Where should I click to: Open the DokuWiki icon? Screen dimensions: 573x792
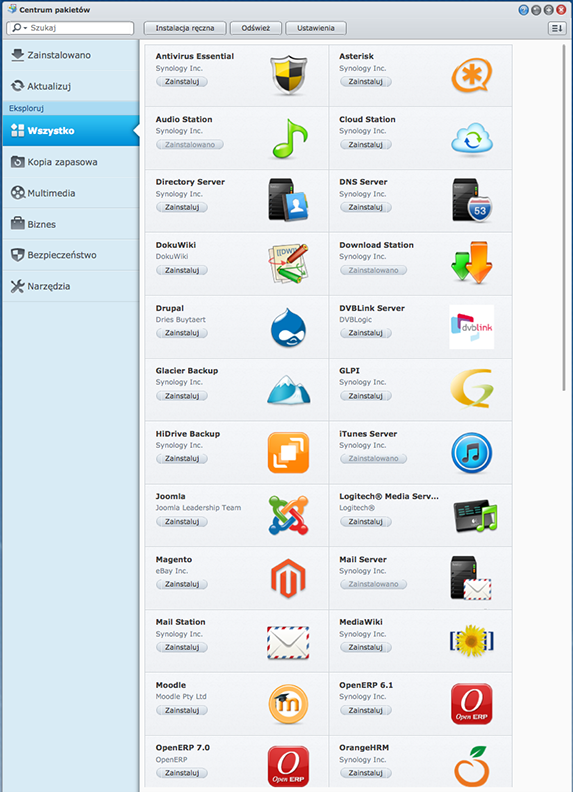pos(288,263)
